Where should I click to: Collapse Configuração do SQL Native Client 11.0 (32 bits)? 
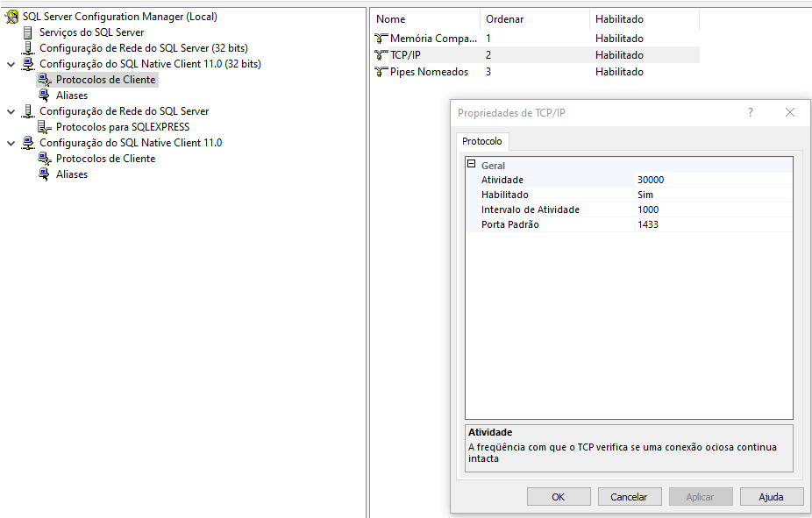(x=11, y=65)
